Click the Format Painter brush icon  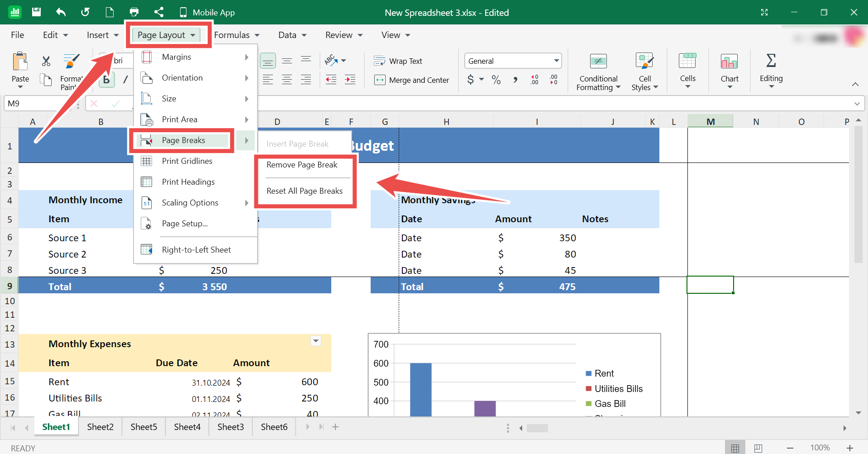[71, 61]
